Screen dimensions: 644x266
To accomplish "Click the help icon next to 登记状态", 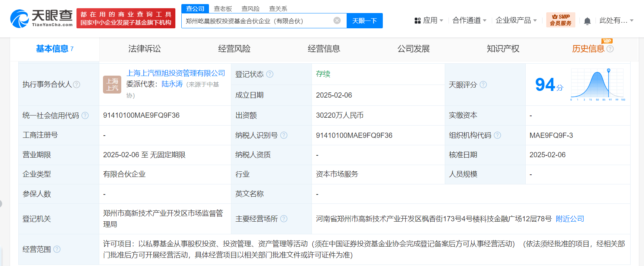I will click(270, 74).
